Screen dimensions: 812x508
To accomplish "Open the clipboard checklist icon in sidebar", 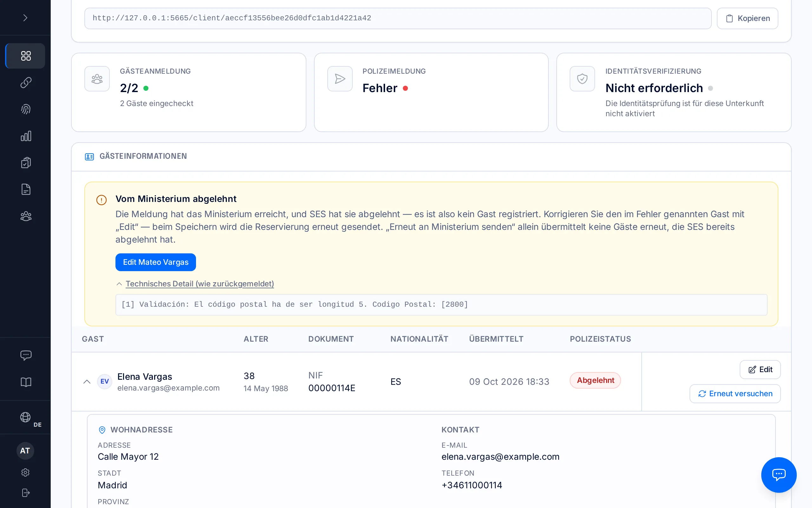I will pos(25,163).
